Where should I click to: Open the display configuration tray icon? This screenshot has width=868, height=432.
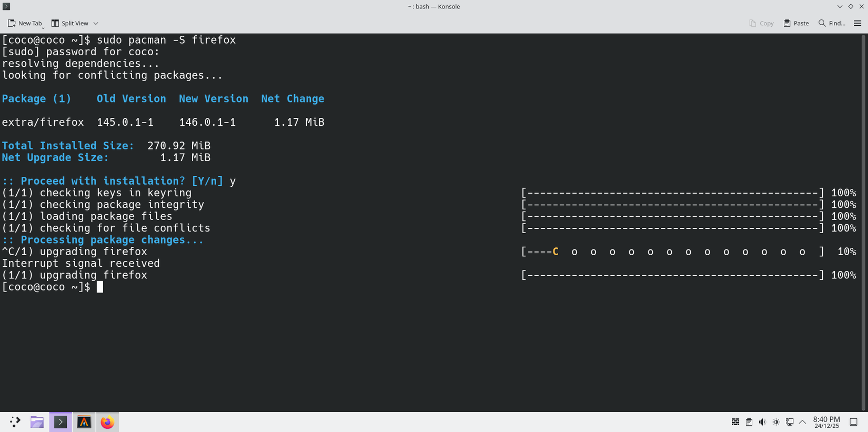(x=790, y=422)
